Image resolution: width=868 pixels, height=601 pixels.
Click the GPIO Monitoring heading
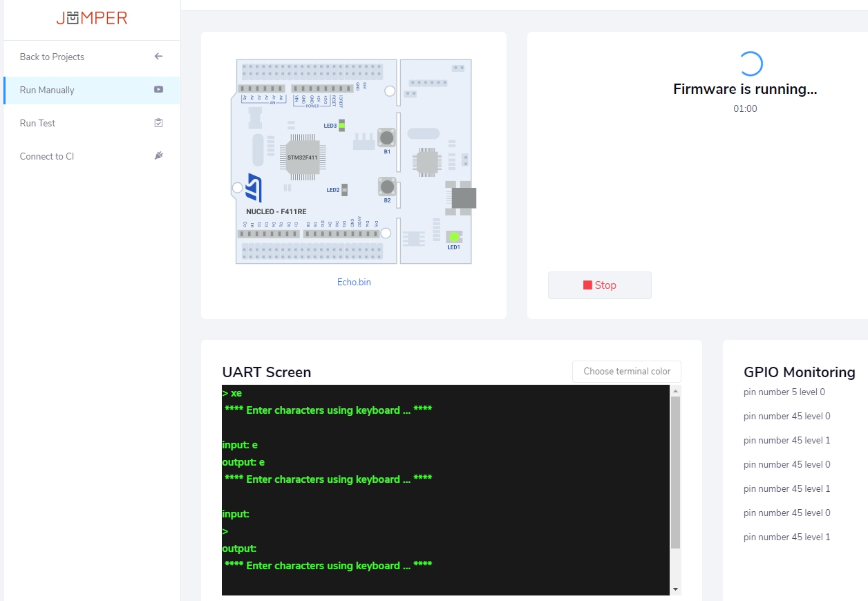(x=800, y=372)
